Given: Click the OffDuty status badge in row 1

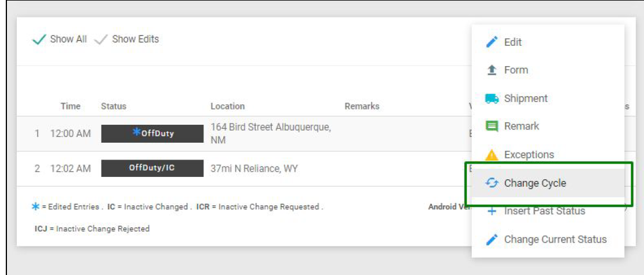Looking at the screenshot, I should 152,133.
